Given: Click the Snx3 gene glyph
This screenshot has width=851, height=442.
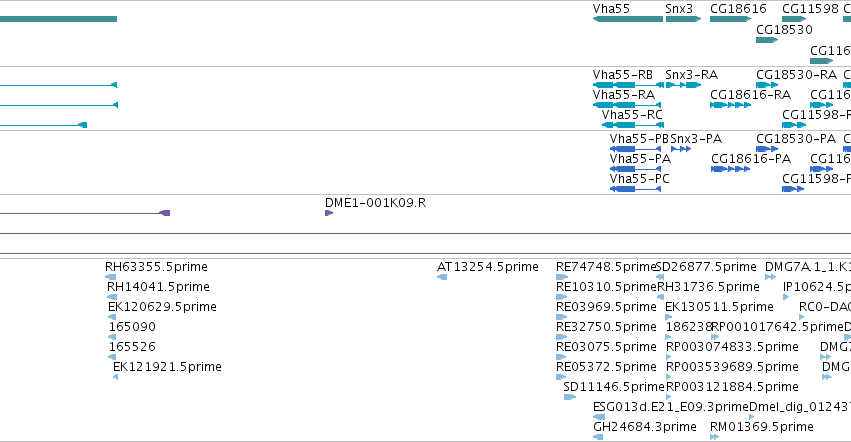Looking at the screenshot, I should (683, 19).
